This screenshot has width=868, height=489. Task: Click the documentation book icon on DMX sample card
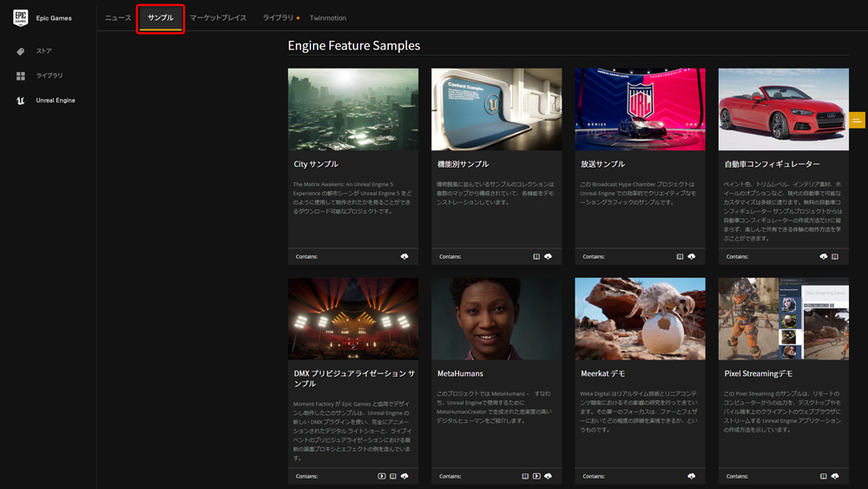pyautogui.click(x=393, y=476)
